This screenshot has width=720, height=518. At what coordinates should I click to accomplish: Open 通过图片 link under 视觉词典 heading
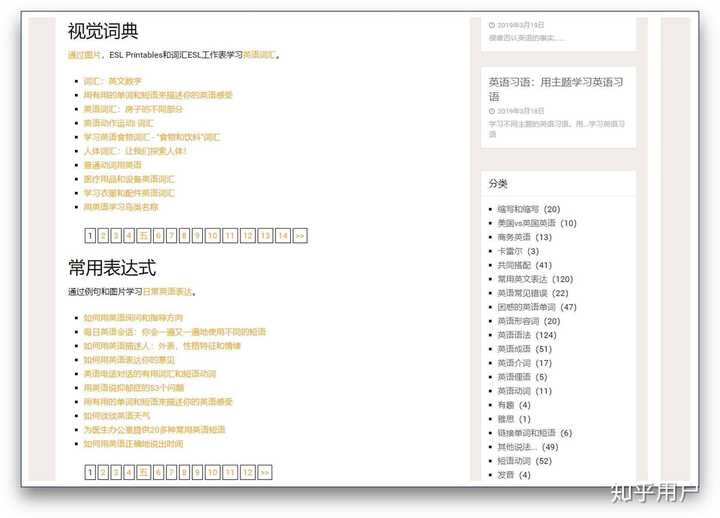tap(84, 55)
